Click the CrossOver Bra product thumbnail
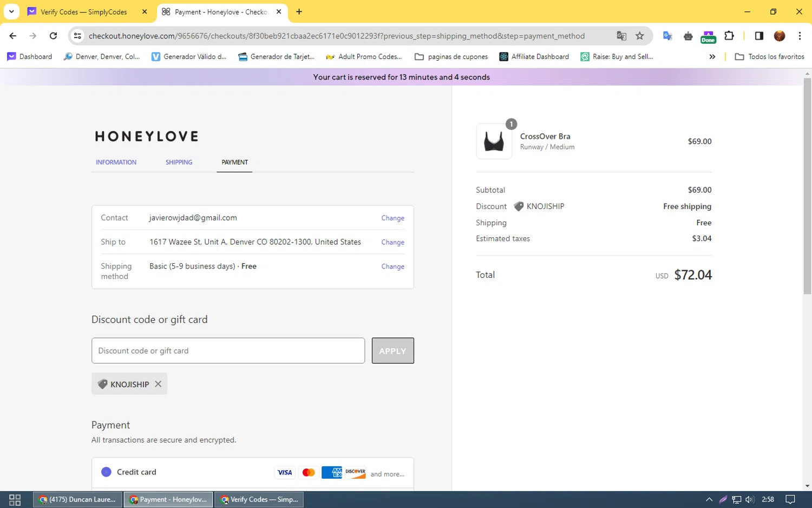812x508 pixels. pos(494,141)
